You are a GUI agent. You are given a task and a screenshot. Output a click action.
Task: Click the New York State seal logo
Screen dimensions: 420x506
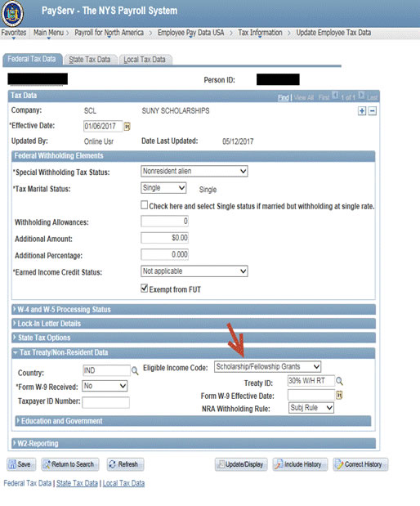[x=12, y=14]
